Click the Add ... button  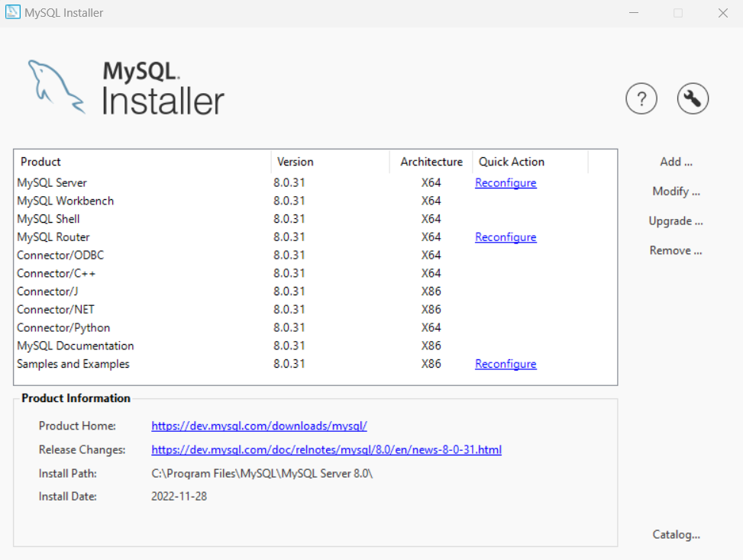(677, 162)
